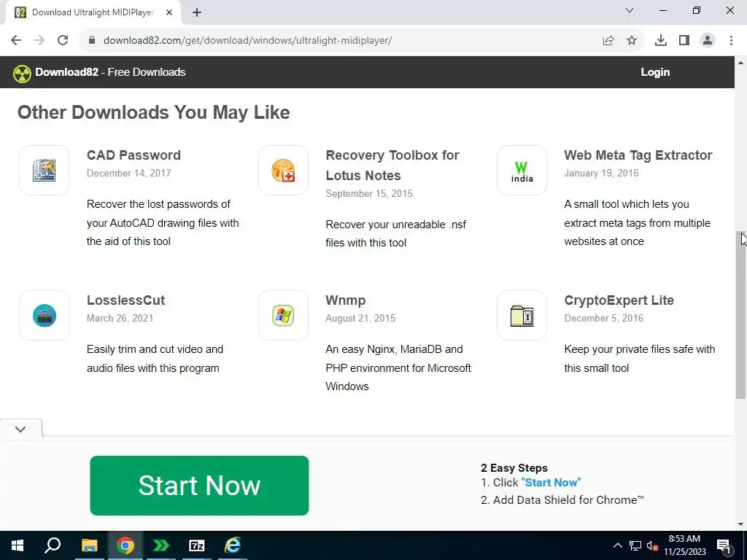Click the "March 26, 2021" date text

(x=120, y=319)
